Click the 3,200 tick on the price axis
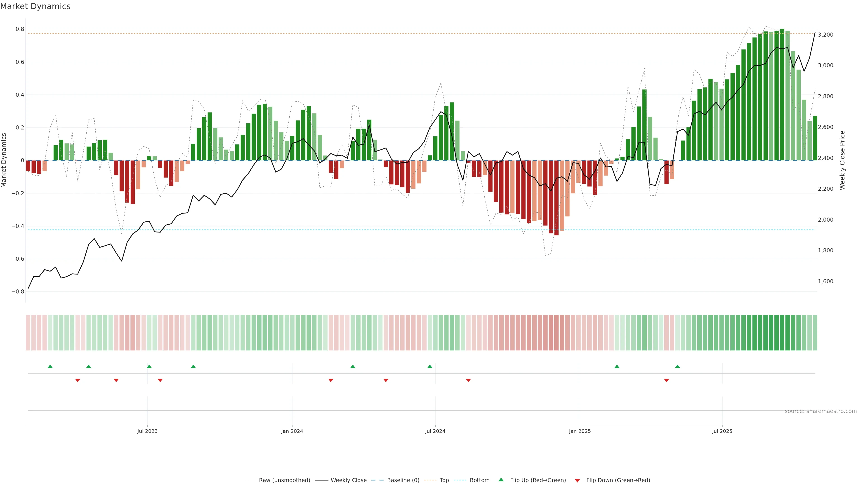Viewport: 868px width, 488px height. pyautogui.click(x=825, y=35)
